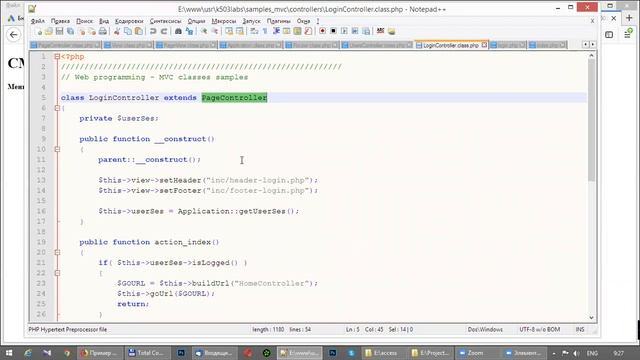The image size is (640, 360).
Task: Click the tab bar scroll-left arrow
Action: tap(586, 44)
